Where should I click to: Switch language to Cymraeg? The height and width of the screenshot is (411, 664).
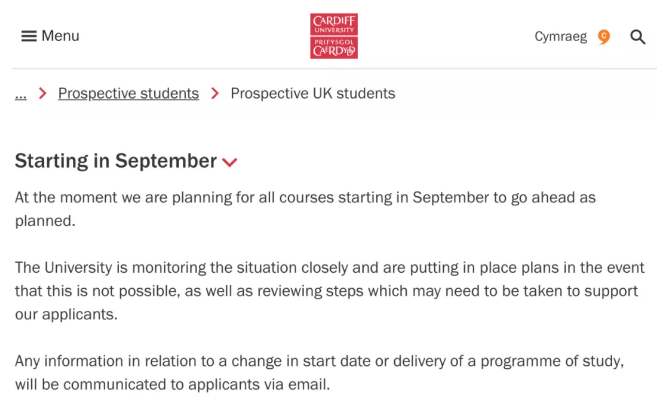[560, 36]
